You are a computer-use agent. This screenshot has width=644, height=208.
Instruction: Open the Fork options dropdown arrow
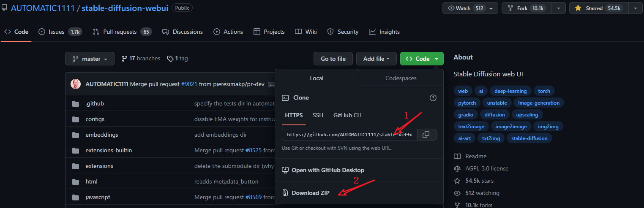(x=559, y=8)
